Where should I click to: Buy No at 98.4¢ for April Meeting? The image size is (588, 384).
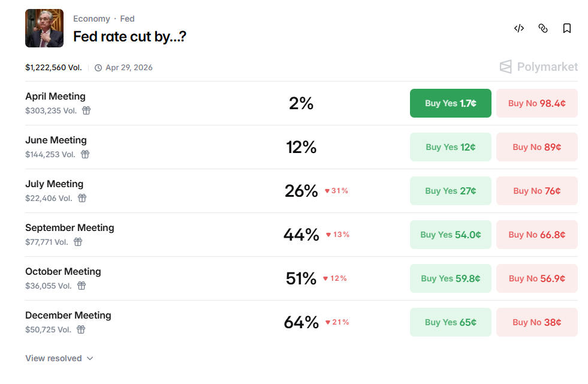(536, 103)
